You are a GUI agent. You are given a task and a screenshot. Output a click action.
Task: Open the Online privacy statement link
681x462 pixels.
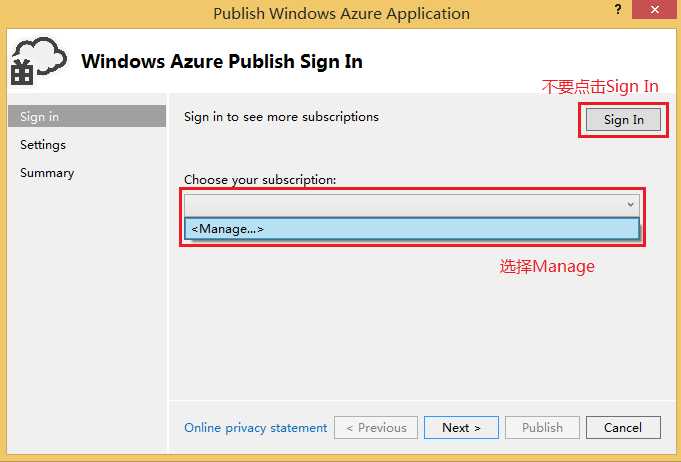pyautogui.click(x=255, y=428)
